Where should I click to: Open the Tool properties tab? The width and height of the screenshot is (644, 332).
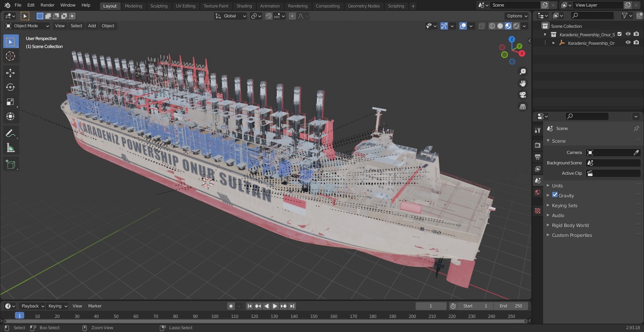coord(537,130)
